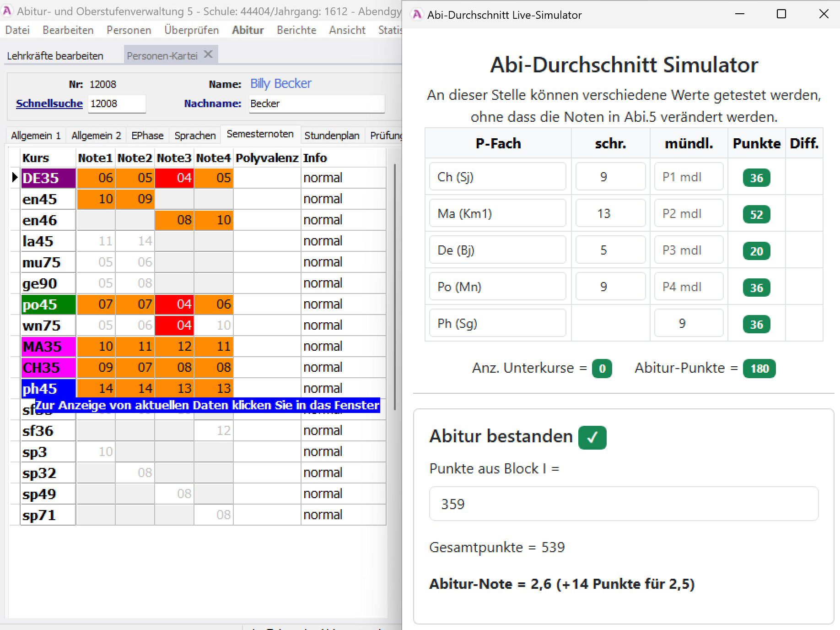Select the DE35 course cell

click(48, 178)
